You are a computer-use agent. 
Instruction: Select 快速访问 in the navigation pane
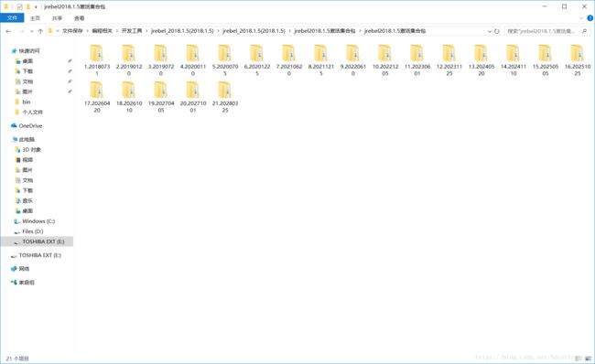pos(29,51)
